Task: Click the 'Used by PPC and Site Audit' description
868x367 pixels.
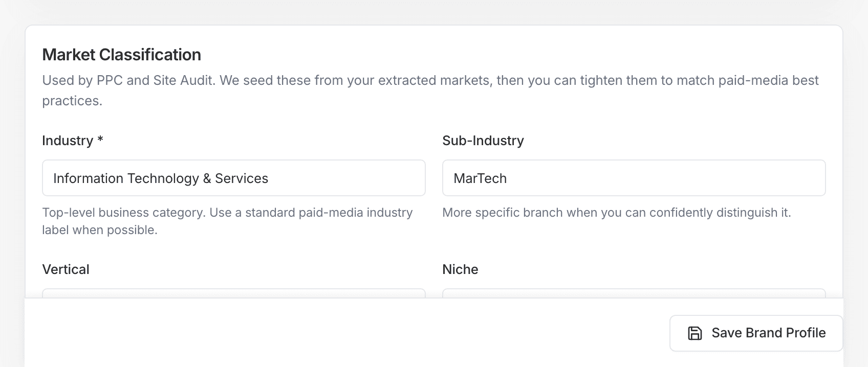Action: (430, 90)
